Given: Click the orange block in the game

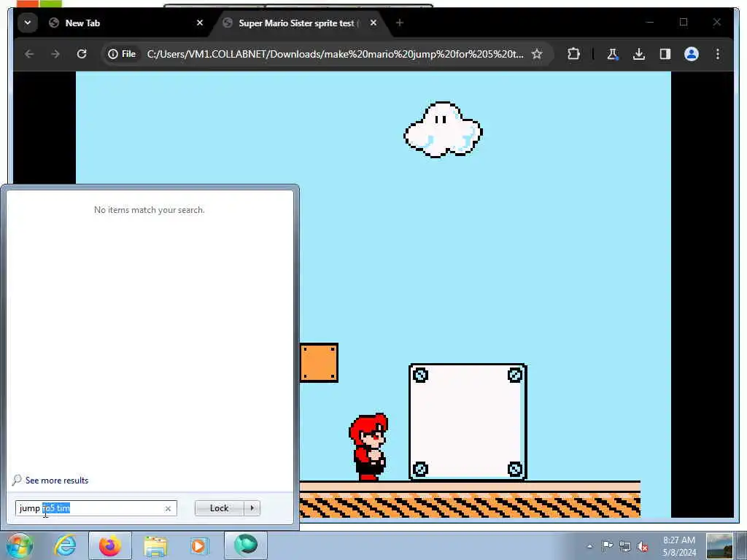Looking at the screenshot, I should 320,363.
